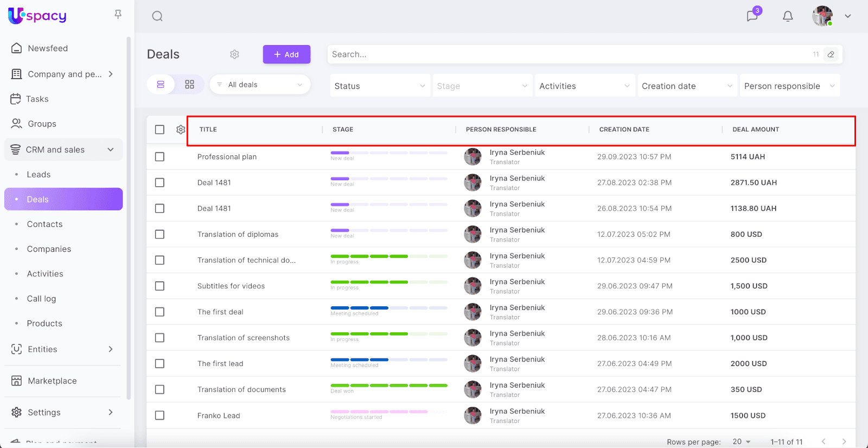The width and height of the screenshot is (868, 448).
Task: Open Deals settings gear next to title
Action: click(x=234, y=54)
